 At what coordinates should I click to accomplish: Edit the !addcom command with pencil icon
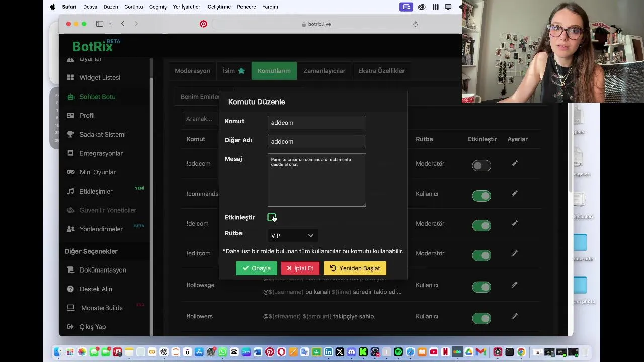point(514,163)
